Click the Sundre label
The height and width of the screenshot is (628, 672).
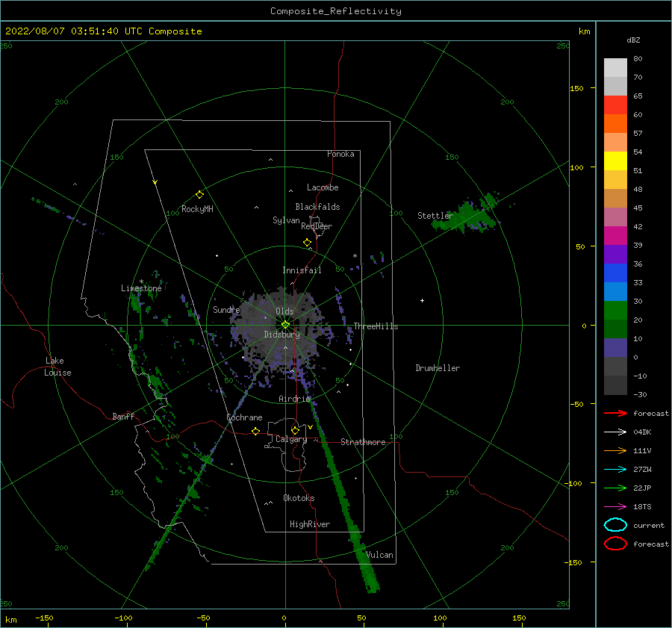coord(226,310)
